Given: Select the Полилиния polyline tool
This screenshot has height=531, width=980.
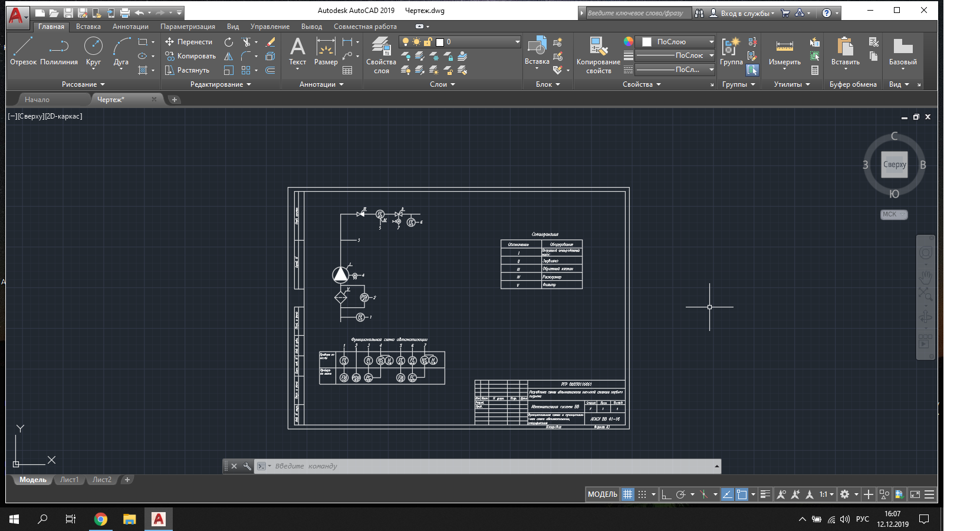Looking at the screenshot, I should 59,51.
